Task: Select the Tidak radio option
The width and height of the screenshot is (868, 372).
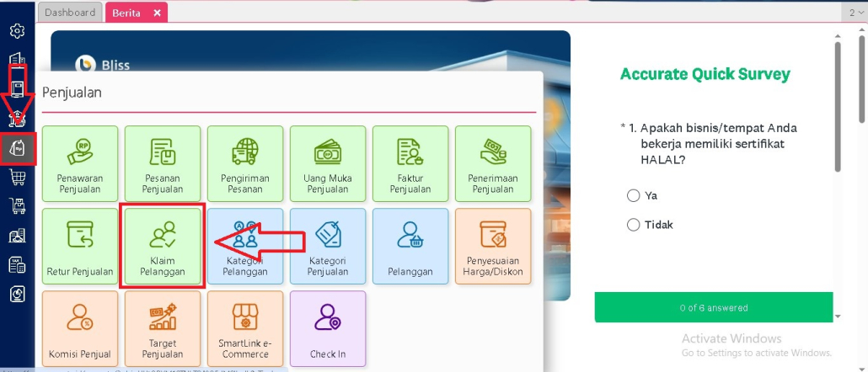Action: (634, 225)
